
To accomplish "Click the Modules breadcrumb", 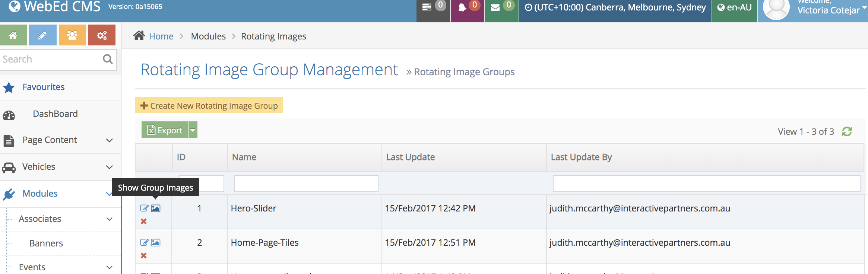I will click(208, 36).
